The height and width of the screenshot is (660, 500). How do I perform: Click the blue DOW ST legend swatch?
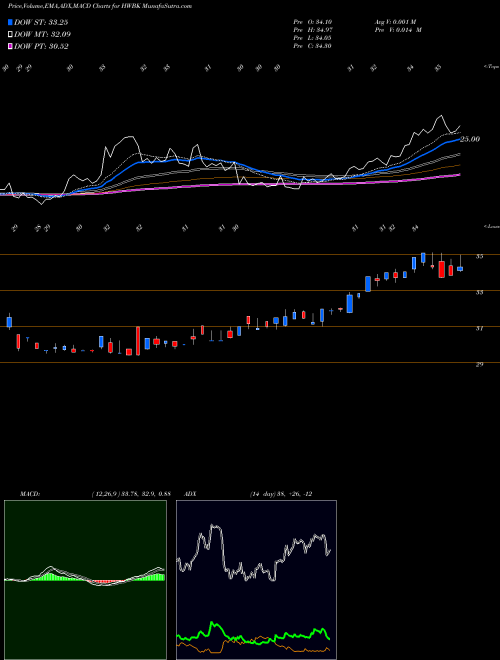(x=11, y=22)
